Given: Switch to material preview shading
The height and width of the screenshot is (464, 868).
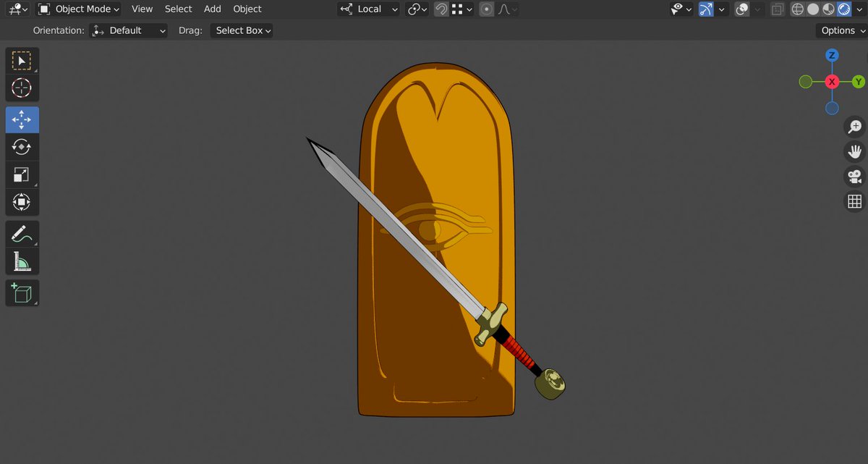Looking at the screenshot, I should 828,9.
